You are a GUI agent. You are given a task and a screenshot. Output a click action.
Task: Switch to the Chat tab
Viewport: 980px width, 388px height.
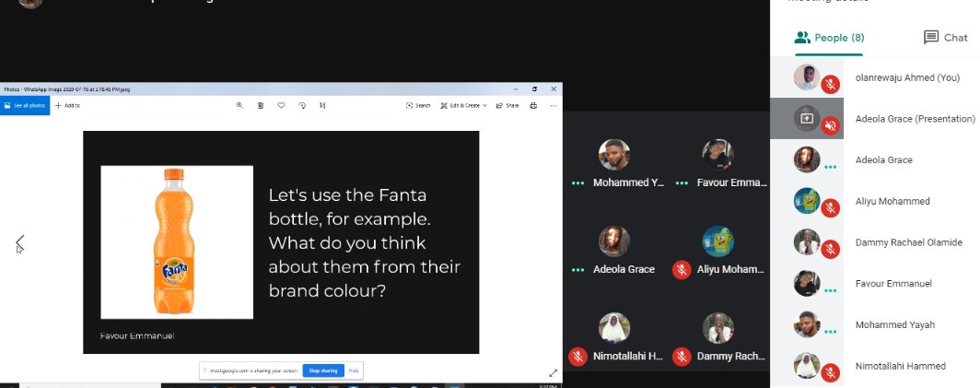click(x=946, y=38)
